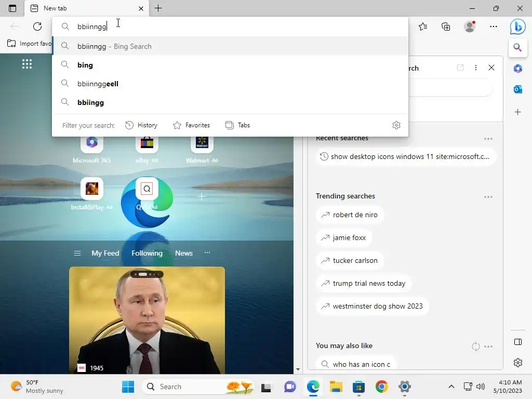Image resolution: width=532 pixels, height=399 pixels.
Task: Click the sidebar Search icon
Action: pyautogui.click(x=517, y=47)
